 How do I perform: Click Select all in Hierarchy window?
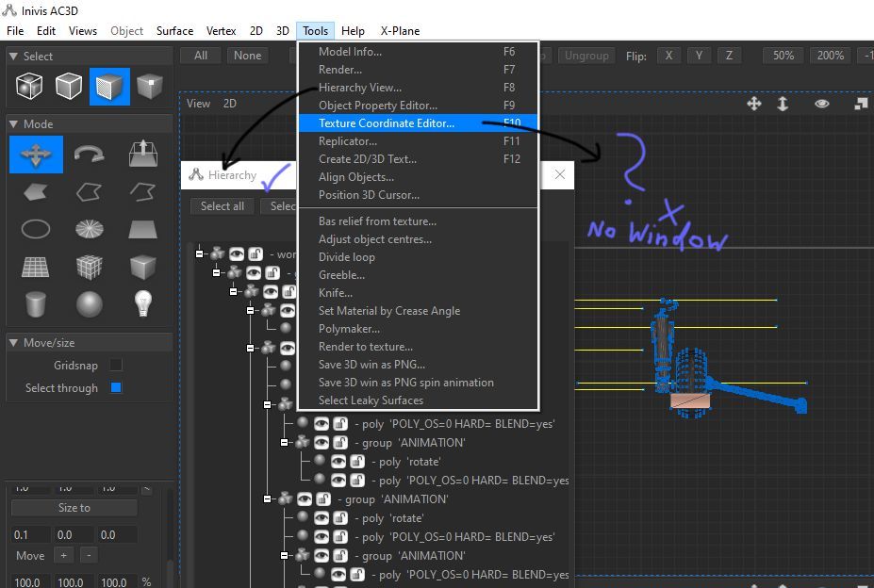pyautogui.click(x=223, y=206)
